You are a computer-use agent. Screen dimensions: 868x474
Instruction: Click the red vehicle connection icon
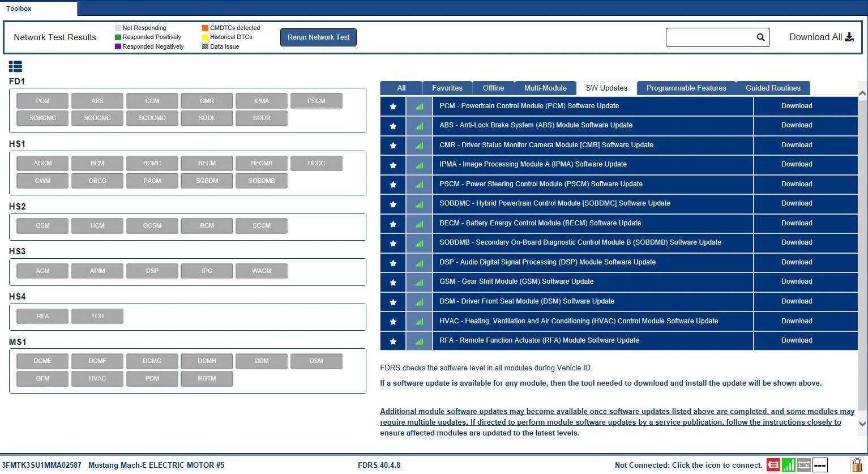coord(773,465)
